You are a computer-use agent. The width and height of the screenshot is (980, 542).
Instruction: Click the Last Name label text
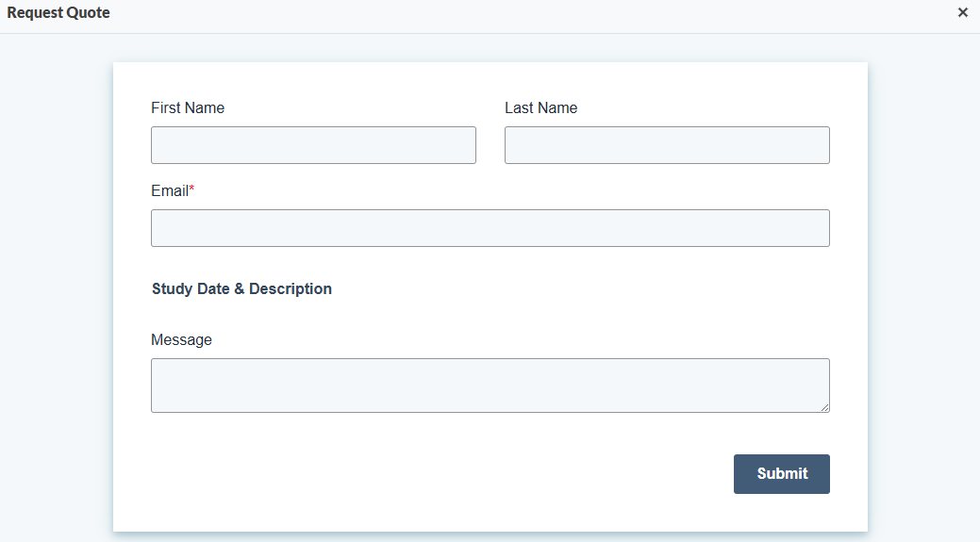[541, 108]
